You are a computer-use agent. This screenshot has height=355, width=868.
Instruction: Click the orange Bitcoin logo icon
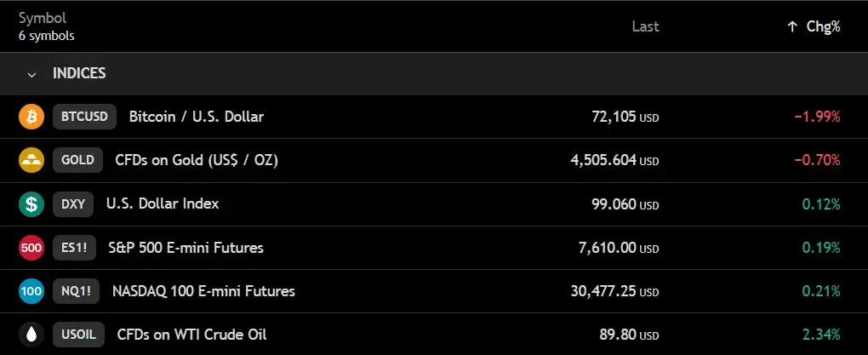point(31,117)
